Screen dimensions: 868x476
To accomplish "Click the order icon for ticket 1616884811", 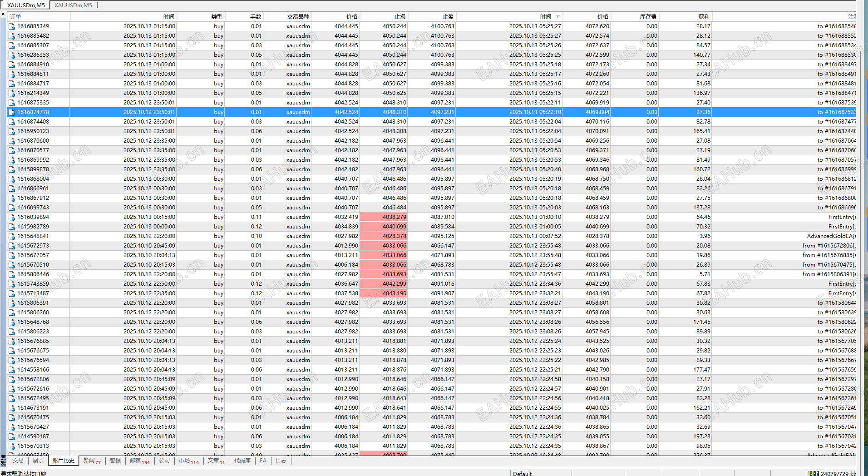I will click(x=12, y=74).
